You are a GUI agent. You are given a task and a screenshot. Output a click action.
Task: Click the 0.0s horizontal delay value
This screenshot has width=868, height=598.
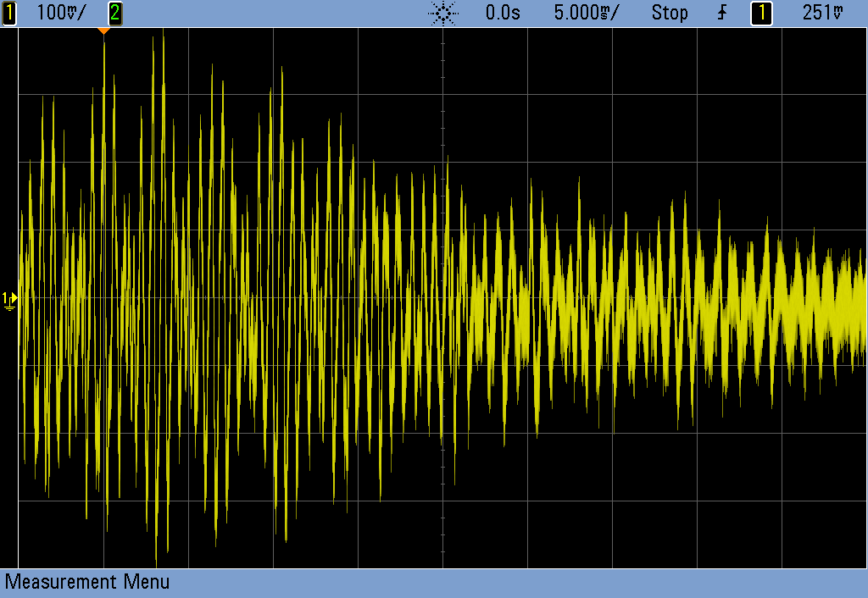tap(503, 13)
